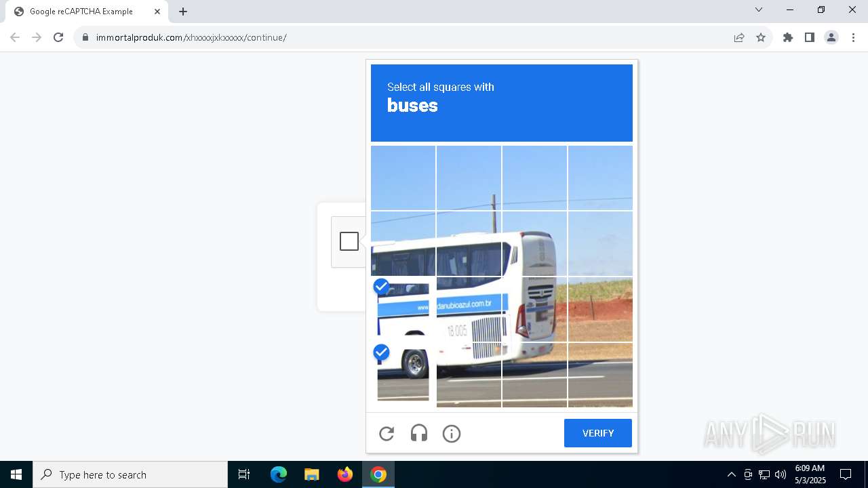The image size is (868, 488).
Task: Switch to the audio challenge headphones icon
Action: (x=419, y=433)
